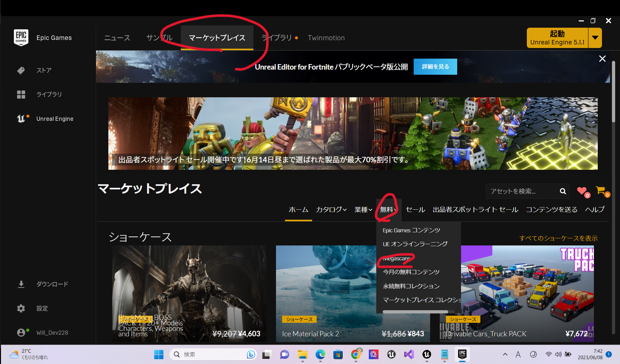The image size is (620, 364).
Task: Switch to the ニュース tab
Action: click(x=117, y=38)
